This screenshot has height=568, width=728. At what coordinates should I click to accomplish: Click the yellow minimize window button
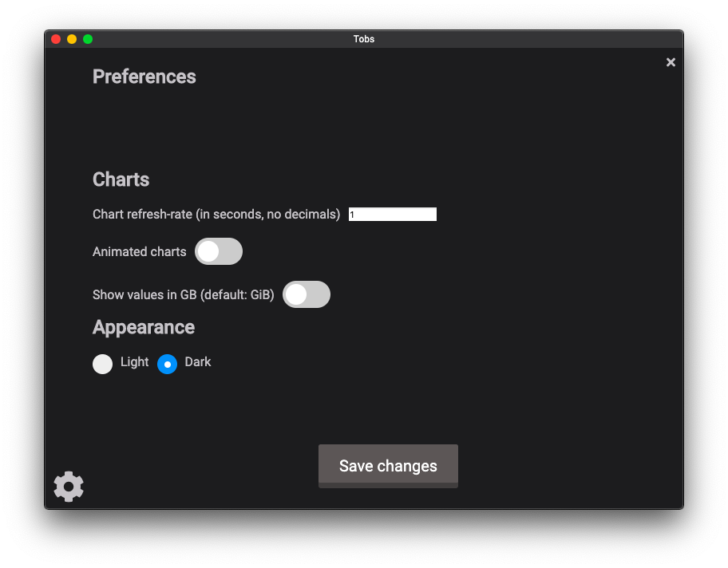click(72, 39)
